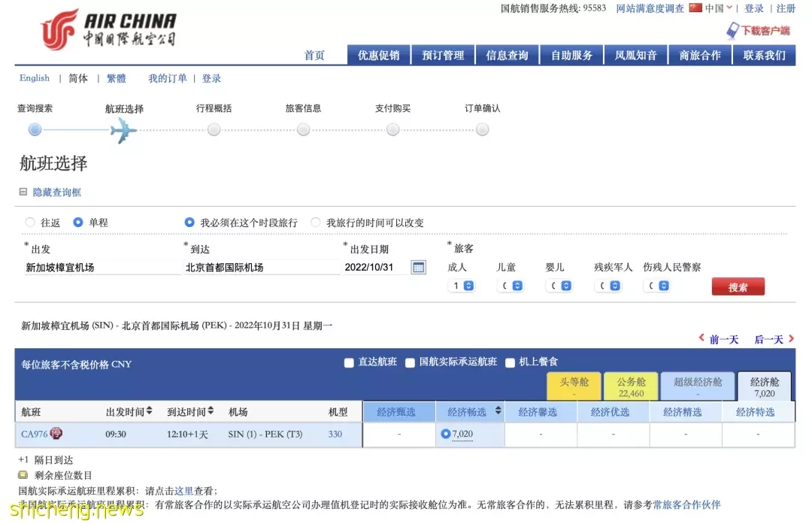This screenshot has height=524, width=812.
Task: Open the 成人 passenger count dropdown
Action: (x=462, y=286)
